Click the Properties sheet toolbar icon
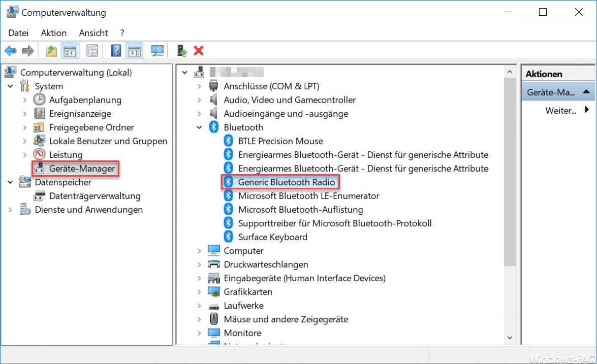This screenshot has height=364, width=597. pyautogui.click(x=92, y=51)
